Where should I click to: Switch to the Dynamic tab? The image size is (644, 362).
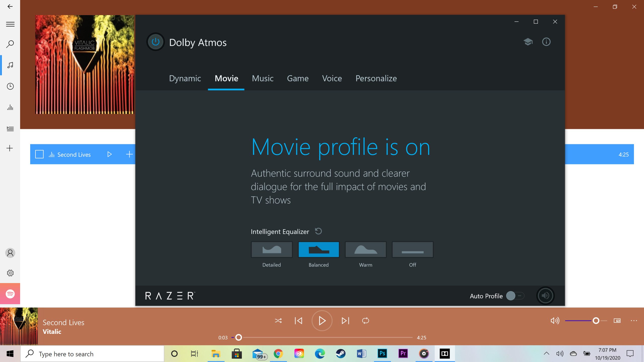(x=185, y=78)
